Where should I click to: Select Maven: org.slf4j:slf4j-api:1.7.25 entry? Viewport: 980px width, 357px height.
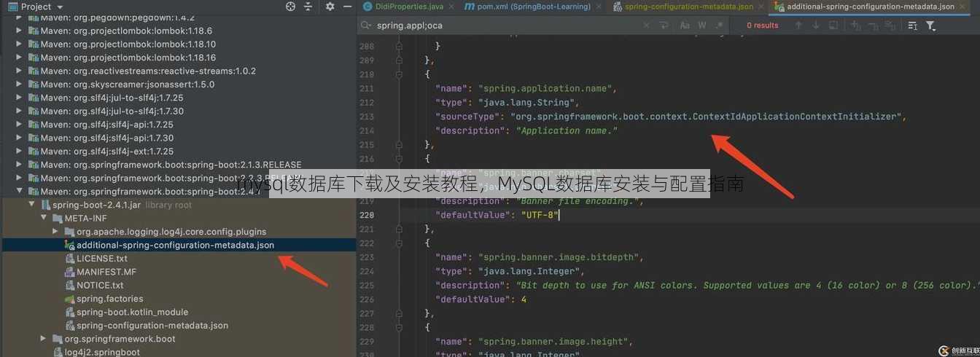[107, 125]
